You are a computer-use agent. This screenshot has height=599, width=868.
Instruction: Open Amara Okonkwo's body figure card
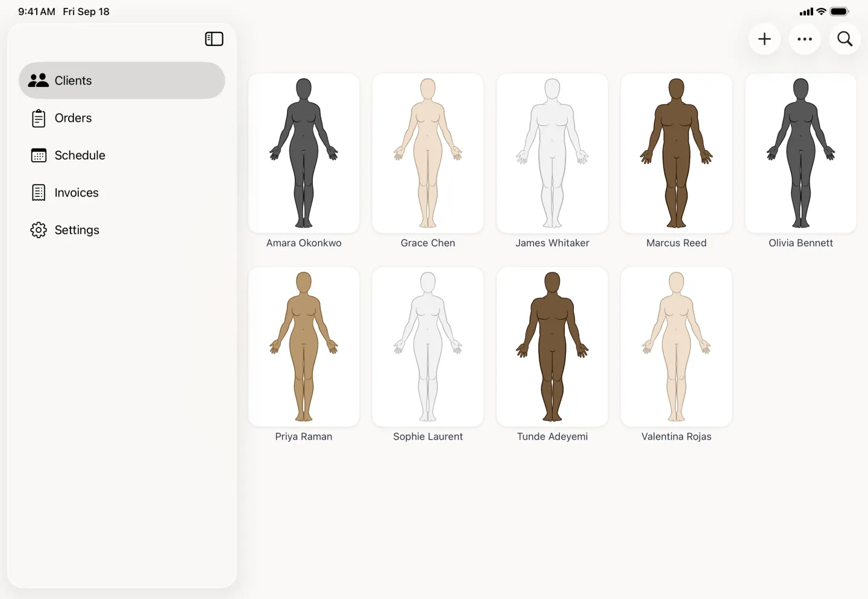click(304, 153)
